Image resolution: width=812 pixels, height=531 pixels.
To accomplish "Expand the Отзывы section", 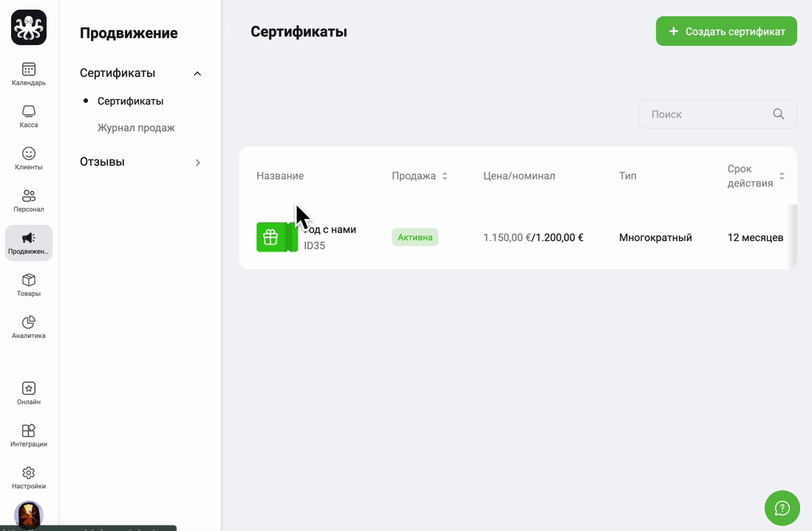I will point(197,162).
